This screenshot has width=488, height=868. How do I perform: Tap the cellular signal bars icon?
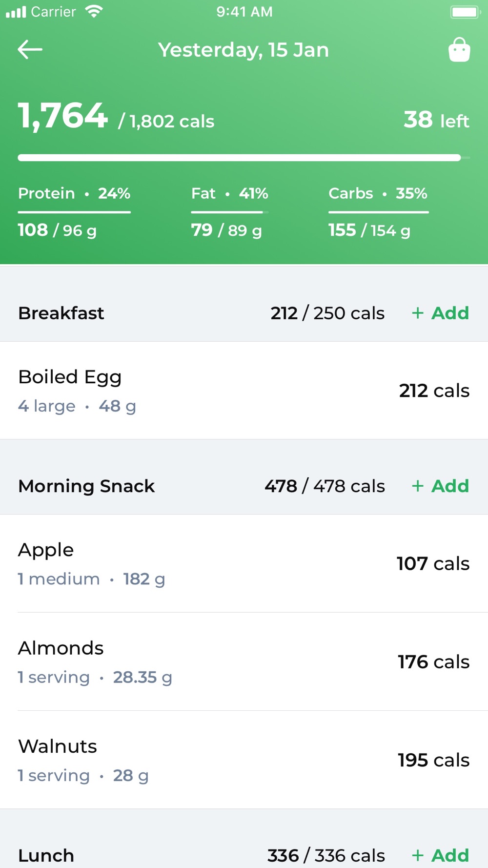[x=16, y=12]
